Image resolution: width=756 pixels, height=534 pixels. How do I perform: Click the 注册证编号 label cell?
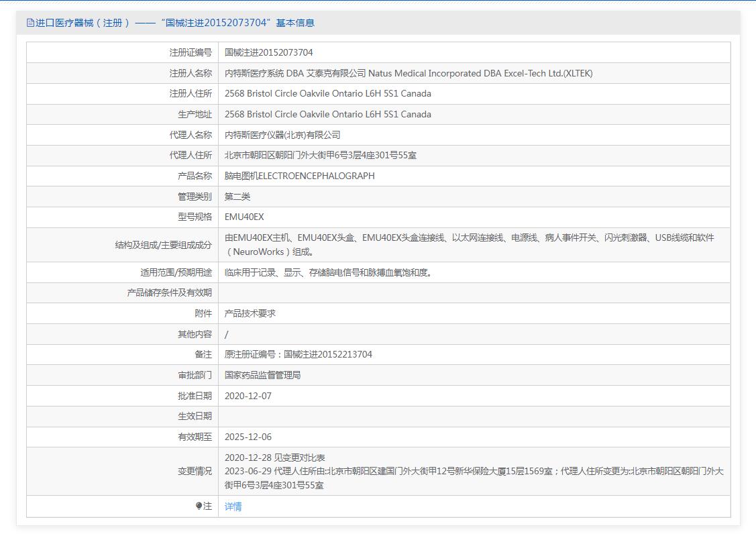click(x=191, y=52)
